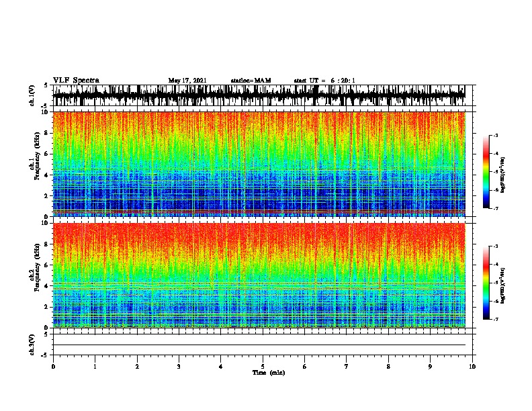Click the ch.3(V) axis label
The width and height of the screenshot is (532, 411).
pos(32,345)
